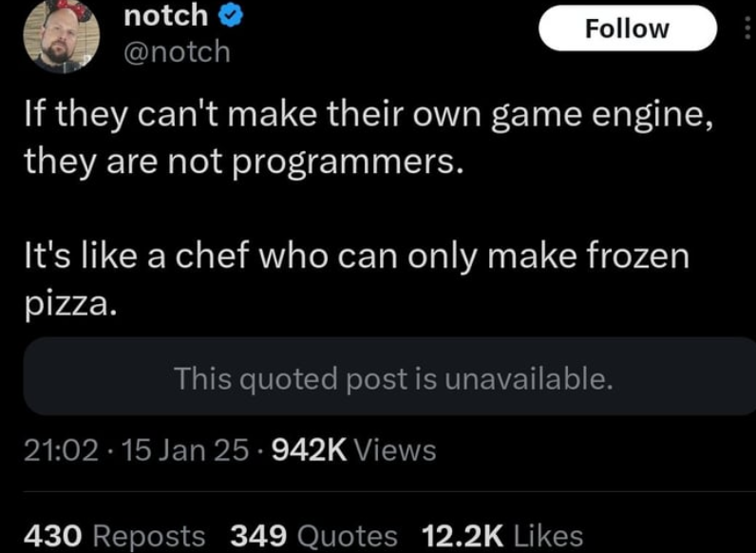The image size is (756, 553).
Task: Click the 'unavailable' word in the quoted notice
Action: click(528, 378)
